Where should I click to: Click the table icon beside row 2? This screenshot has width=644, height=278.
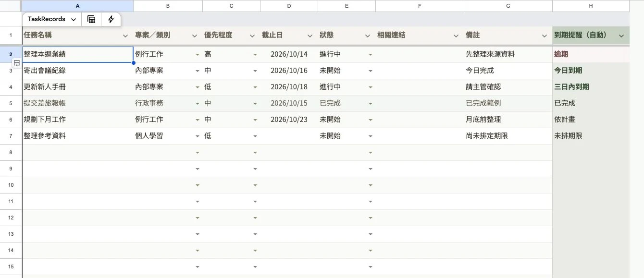click(x=16, y=63)
